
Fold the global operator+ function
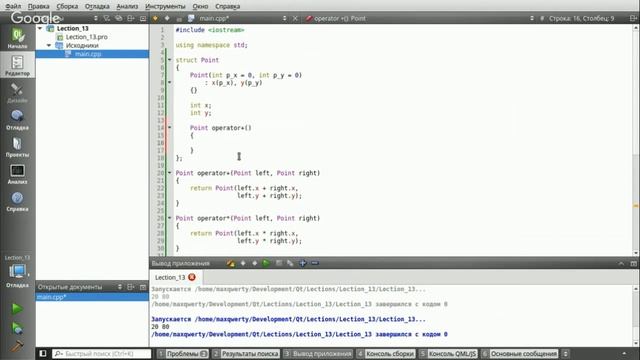pyautogui.click(x=170, y=173)
